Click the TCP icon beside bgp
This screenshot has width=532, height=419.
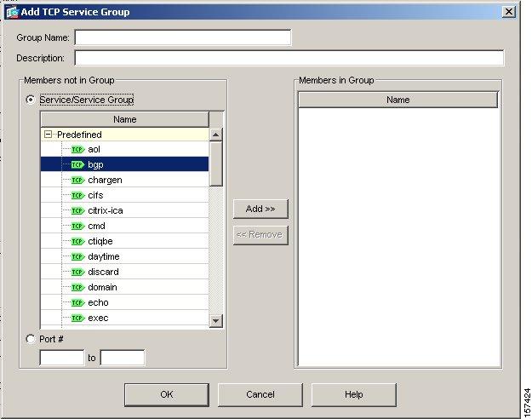coord(78,165)
